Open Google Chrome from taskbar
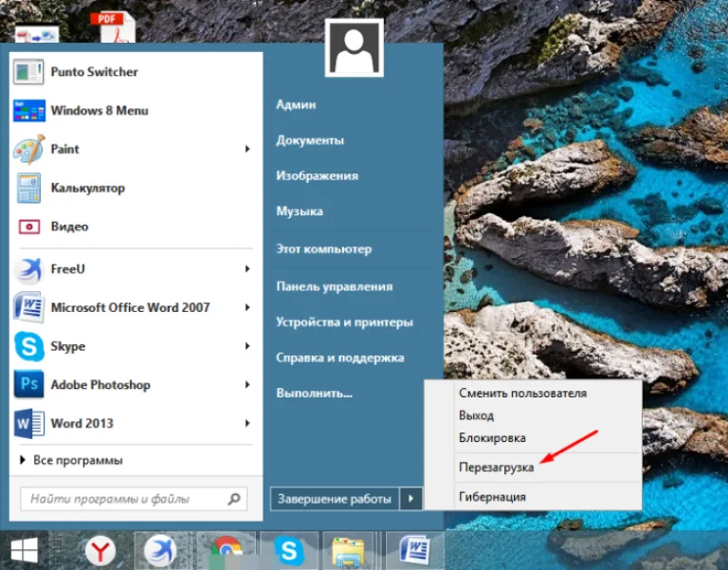Viewport: 728px width, 570px height. [x=227, y=551]
